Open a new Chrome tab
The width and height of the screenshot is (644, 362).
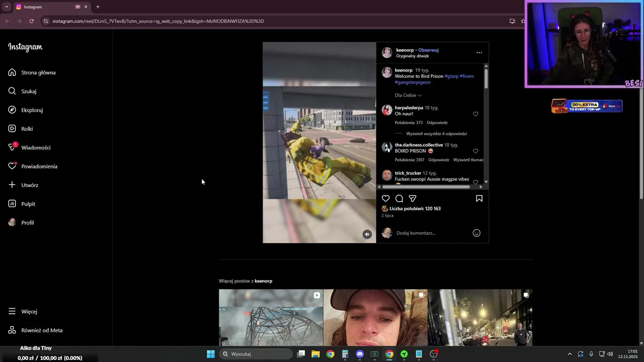(98, 7)
